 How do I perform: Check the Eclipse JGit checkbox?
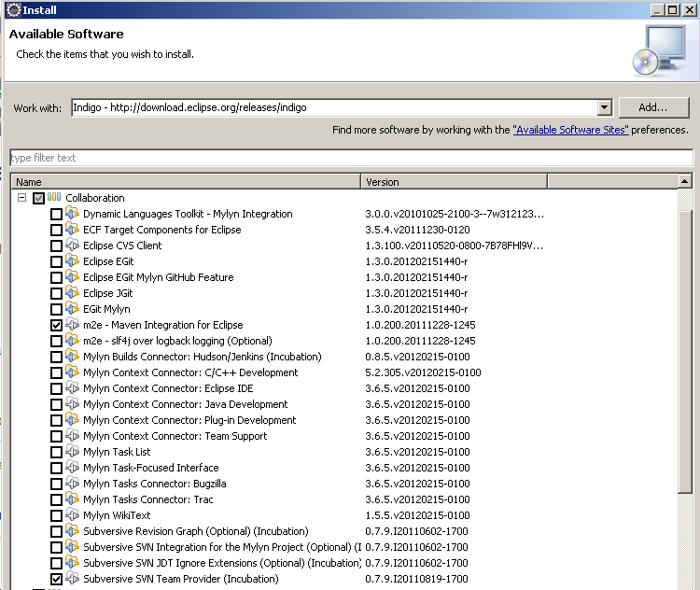point(56,293)
